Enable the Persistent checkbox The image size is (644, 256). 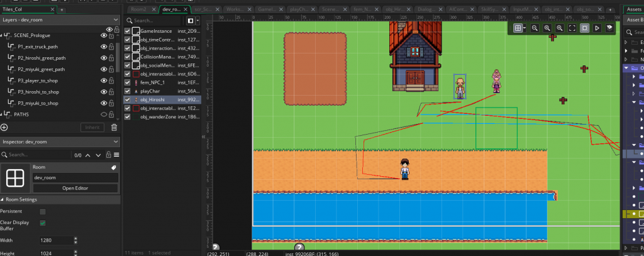coord(43,211)
